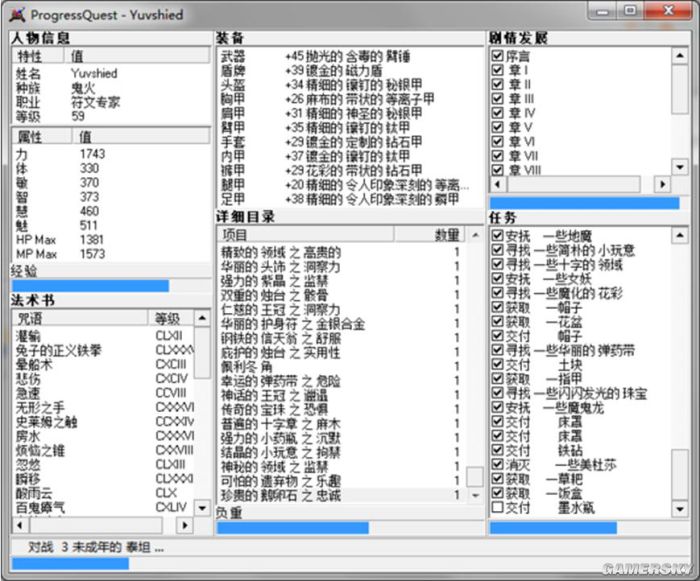This screenshot has height=581, width=700.
Task: Toggle the 获取 一花盆 quest checkbox
Action: (497, 321)
